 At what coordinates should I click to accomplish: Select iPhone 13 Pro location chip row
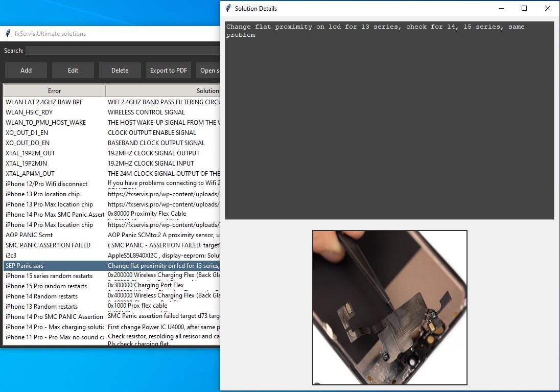point(112,194)
